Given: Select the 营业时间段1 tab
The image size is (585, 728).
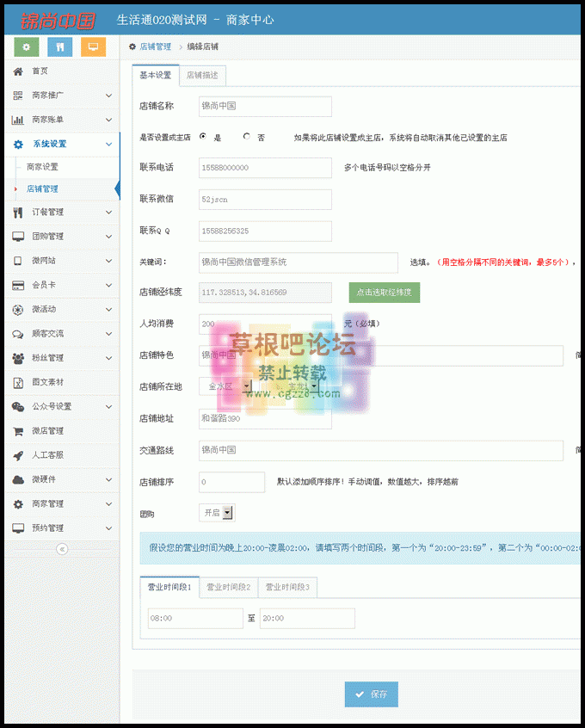Looking at the screenshot, I should pos(169,588).
